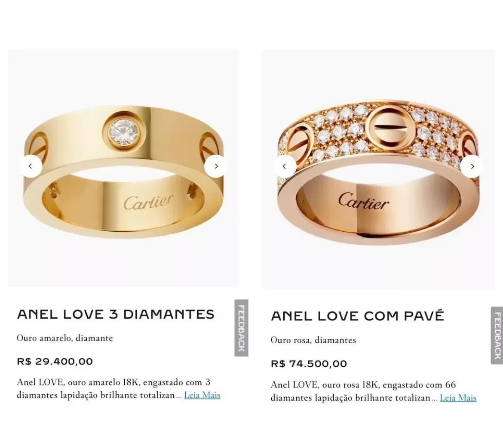Expand Leia Mais for yellow gold ring

pos(202,395)
